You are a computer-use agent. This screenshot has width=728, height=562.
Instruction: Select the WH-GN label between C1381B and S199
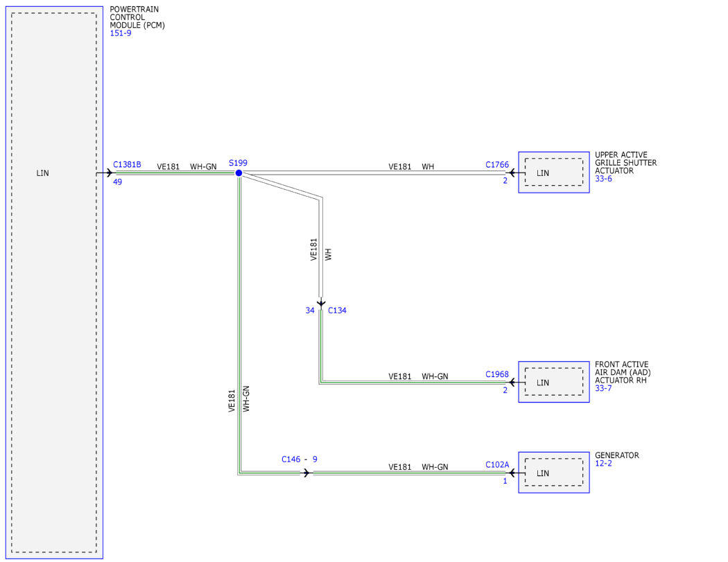[203, 166]
